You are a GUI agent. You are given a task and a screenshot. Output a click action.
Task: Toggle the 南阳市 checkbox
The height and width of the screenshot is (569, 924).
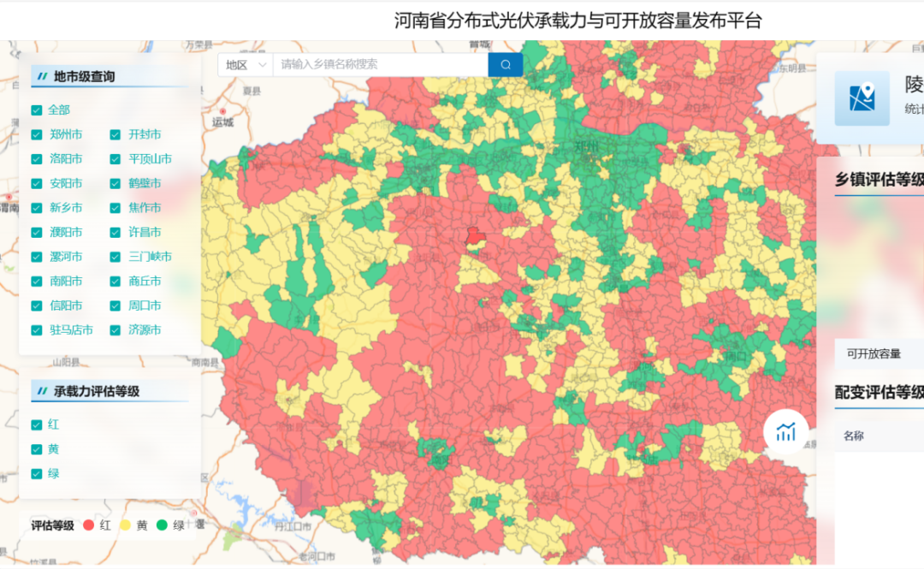coord(37,282)
